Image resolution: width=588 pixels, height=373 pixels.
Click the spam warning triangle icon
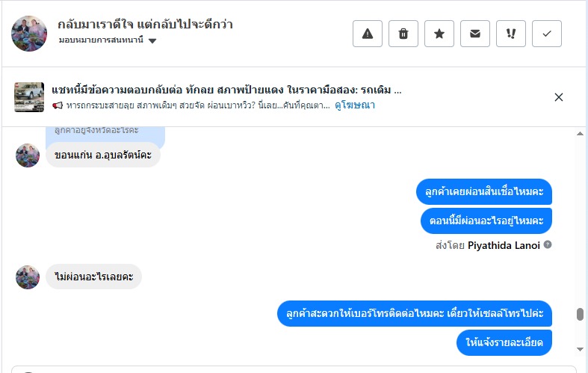point(368,34)
